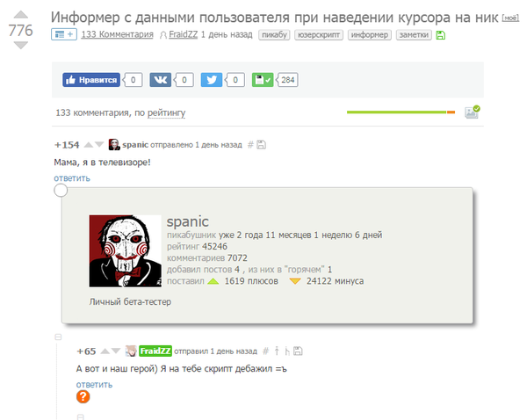
Task: Open the юзерскрипт tag
Action: (x=319, y=35)
